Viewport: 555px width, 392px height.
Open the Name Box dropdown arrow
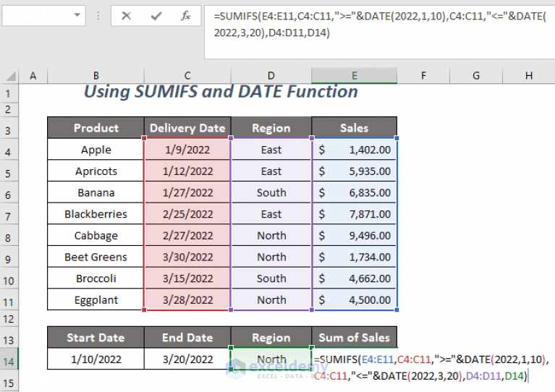tap(77, 15)
